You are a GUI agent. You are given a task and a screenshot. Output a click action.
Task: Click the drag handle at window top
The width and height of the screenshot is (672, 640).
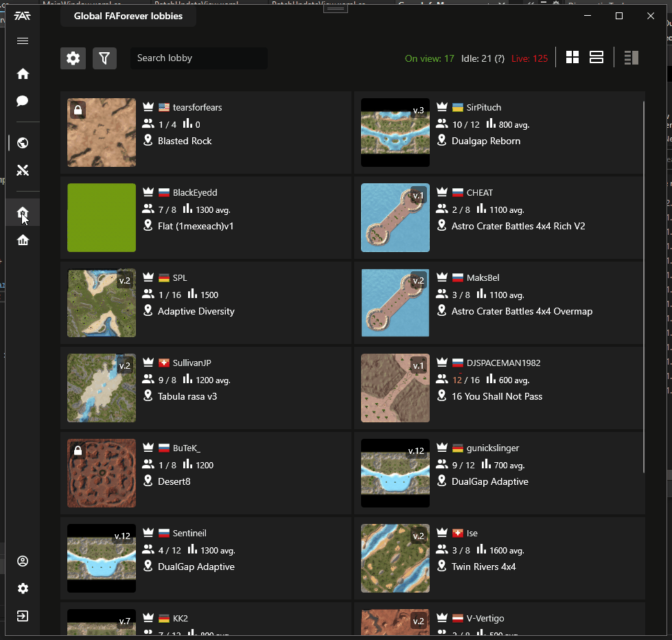click(x=336, y=8)
